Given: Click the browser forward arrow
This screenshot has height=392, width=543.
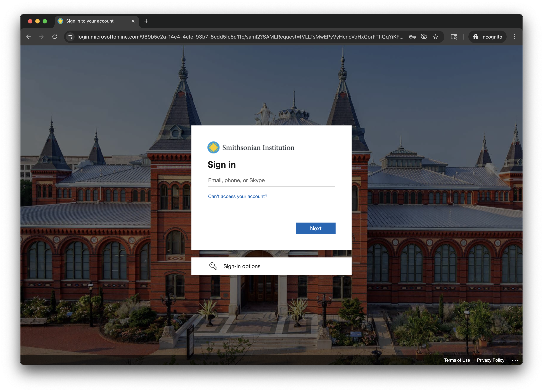Looking at the screenshot, I should 41,37.
